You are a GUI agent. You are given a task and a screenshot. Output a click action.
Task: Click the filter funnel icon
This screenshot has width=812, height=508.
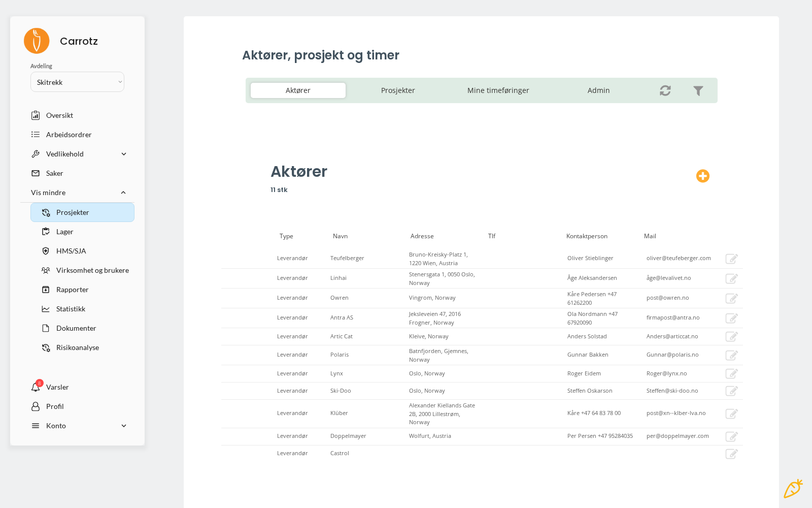point(698,90)
